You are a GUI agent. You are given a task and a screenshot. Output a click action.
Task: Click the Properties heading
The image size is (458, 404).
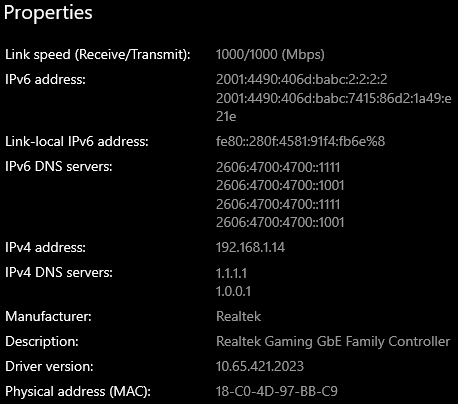[x=48, y=13]
